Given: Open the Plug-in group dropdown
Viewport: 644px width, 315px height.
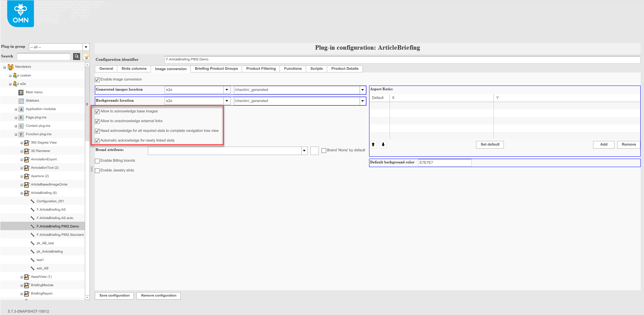Looking at the screenshot, I should pyautogui.click(x=86, y=47).
